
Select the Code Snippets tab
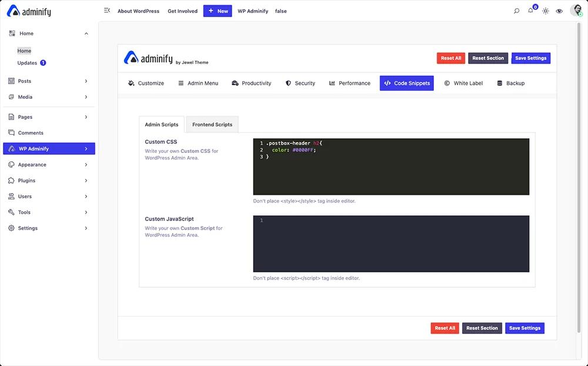point(406,84)
